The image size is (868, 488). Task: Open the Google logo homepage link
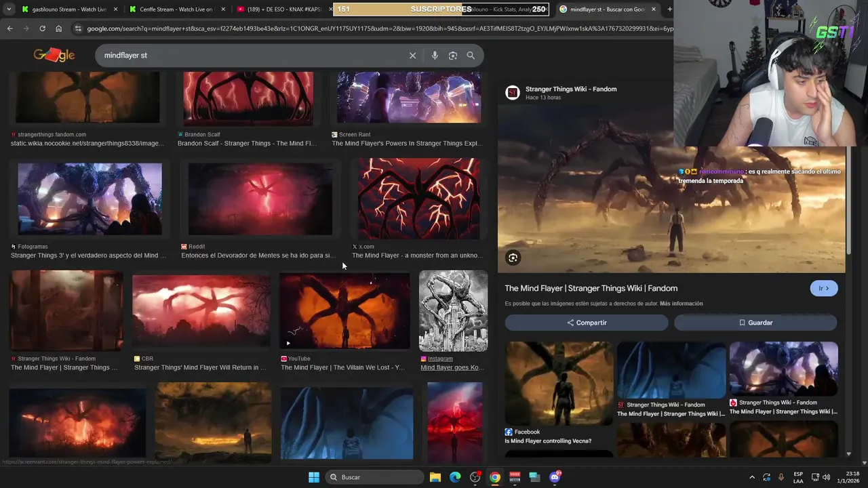(x=54, y=55)
